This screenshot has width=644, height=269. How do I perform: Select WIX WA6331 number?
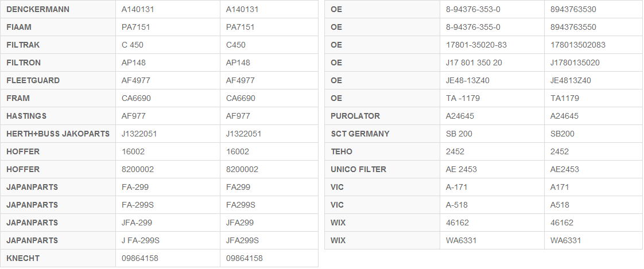click(x=461, y=240)
